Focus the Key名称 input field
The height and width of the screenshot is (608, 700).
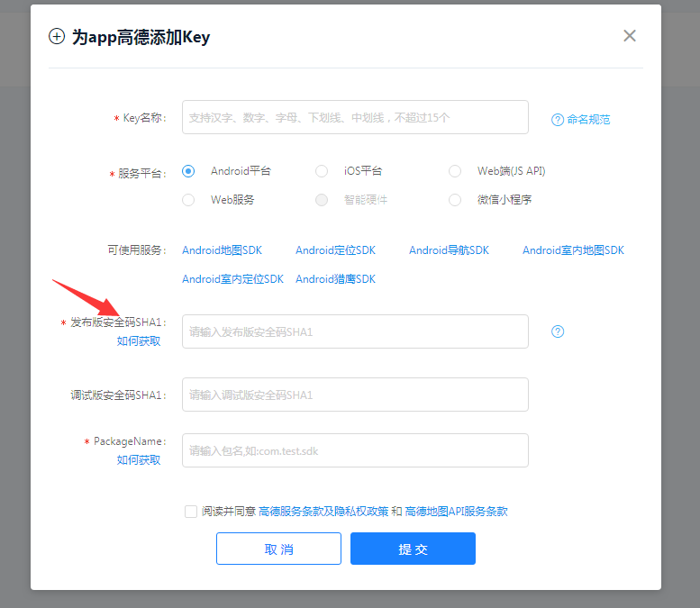[x=355, y=117]
